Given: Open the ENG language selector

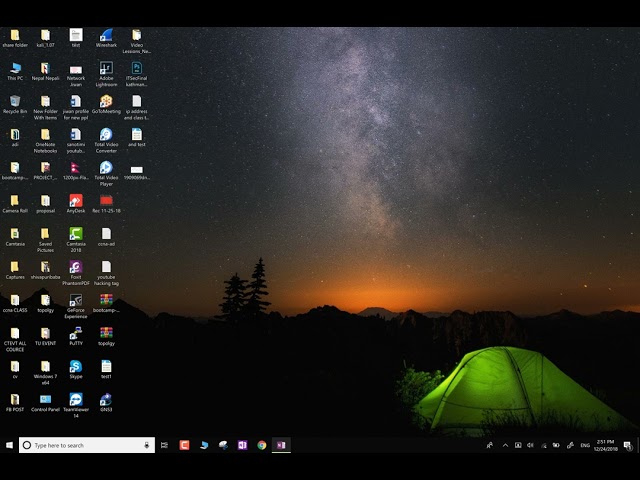Looking at the screenshot, I should [x=585, y=445].
